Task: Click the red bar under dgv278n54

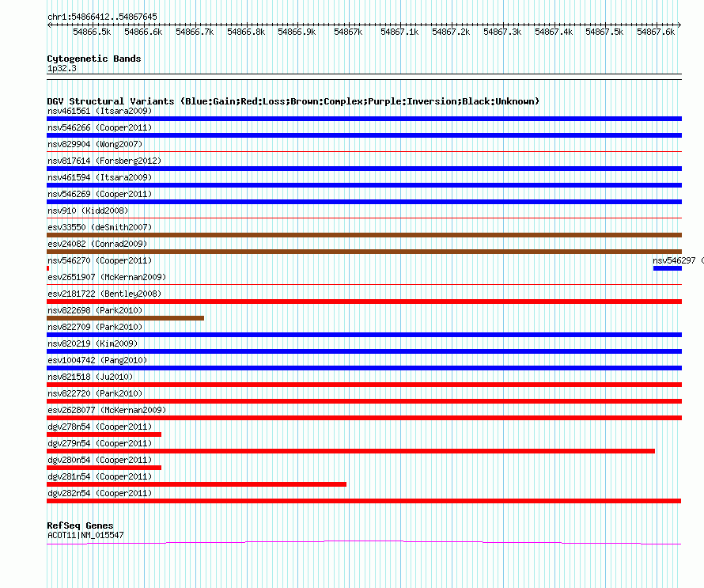Action: [104, 434]
